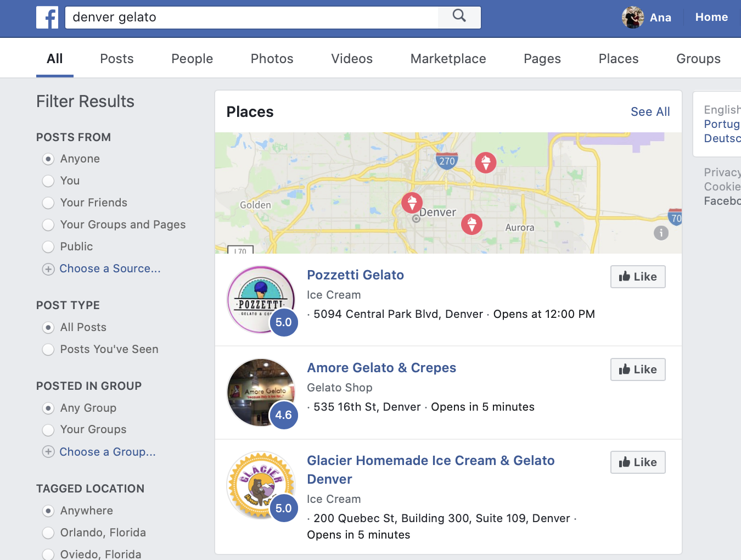Click the 200 Quebec St address text
The image size is (741, 560).
[442, 518]
